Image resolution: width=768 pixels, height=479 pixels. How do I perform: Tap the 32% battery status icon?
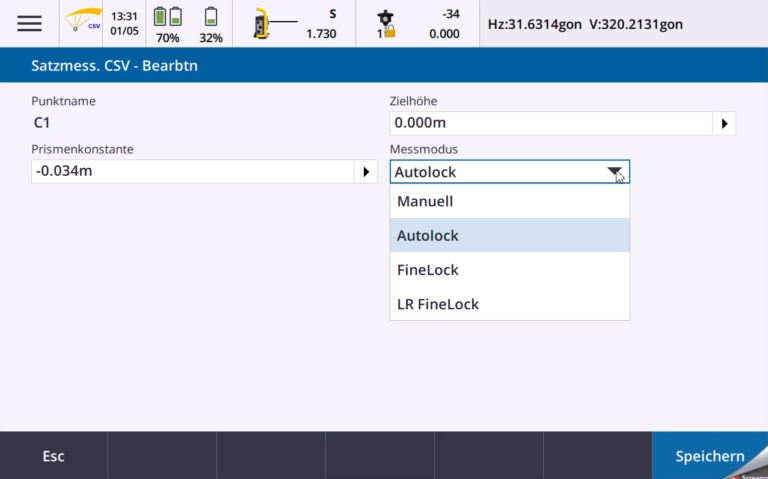point(211,24)
